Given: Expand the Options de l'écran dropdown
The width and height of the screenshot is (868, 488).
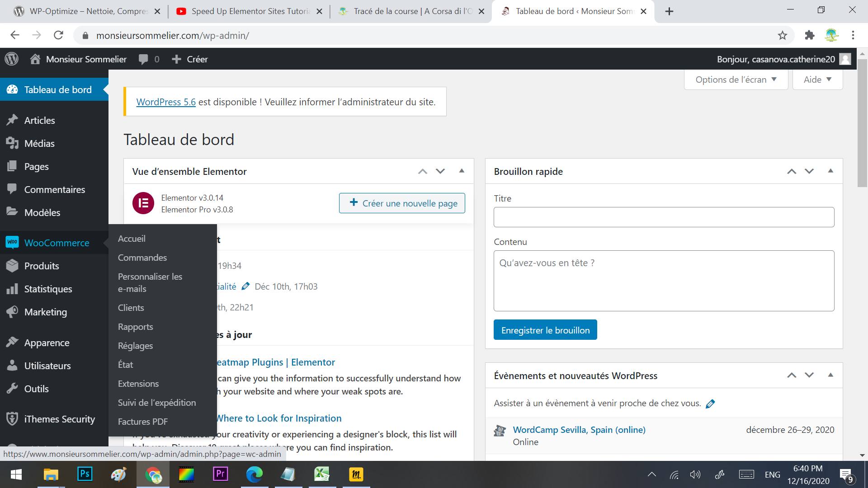Looking at the screenshot, I should coord(736,80).
